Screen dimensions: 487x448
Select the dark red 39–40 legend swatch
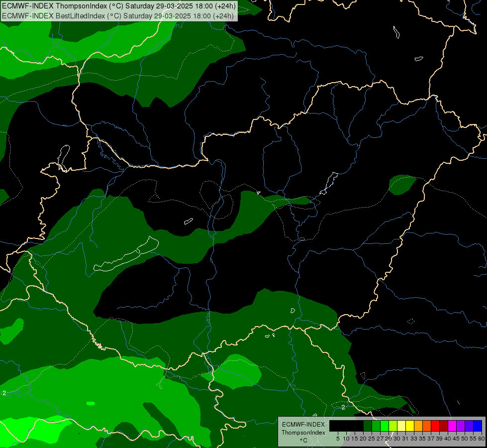point(444,426)
